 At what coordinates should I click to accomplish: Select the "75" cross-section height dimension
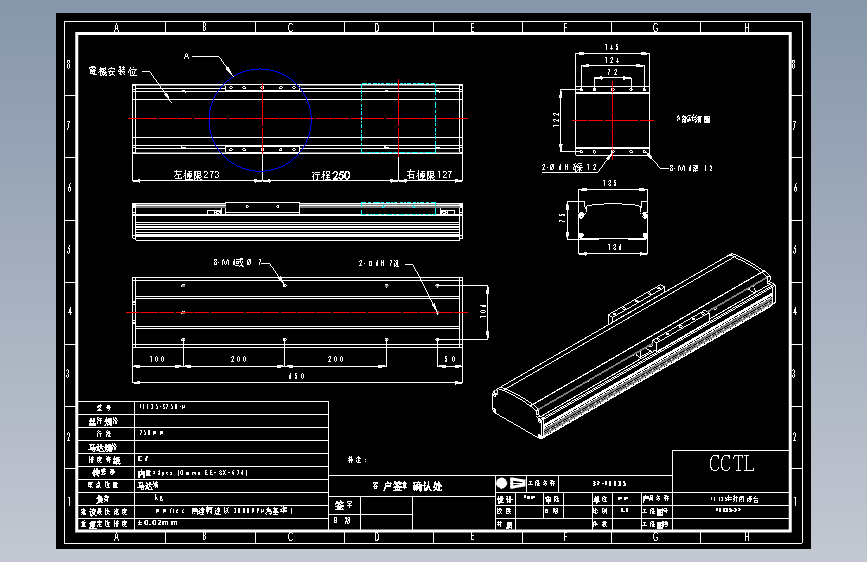[563, 217]
